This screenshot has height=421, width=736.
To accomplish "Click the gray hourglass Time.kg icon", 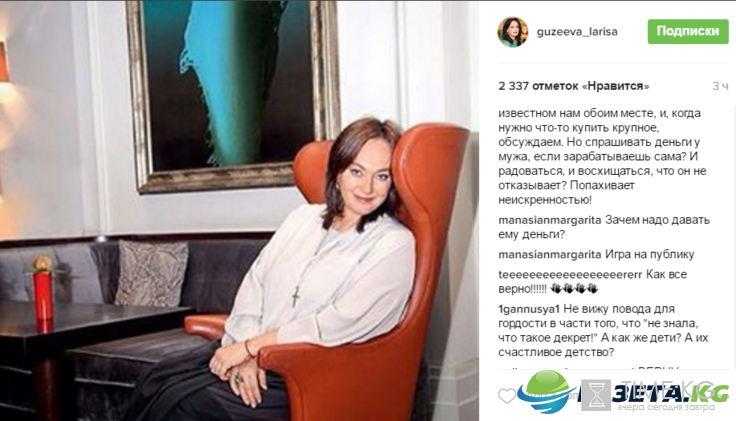I will click(596, 395).
